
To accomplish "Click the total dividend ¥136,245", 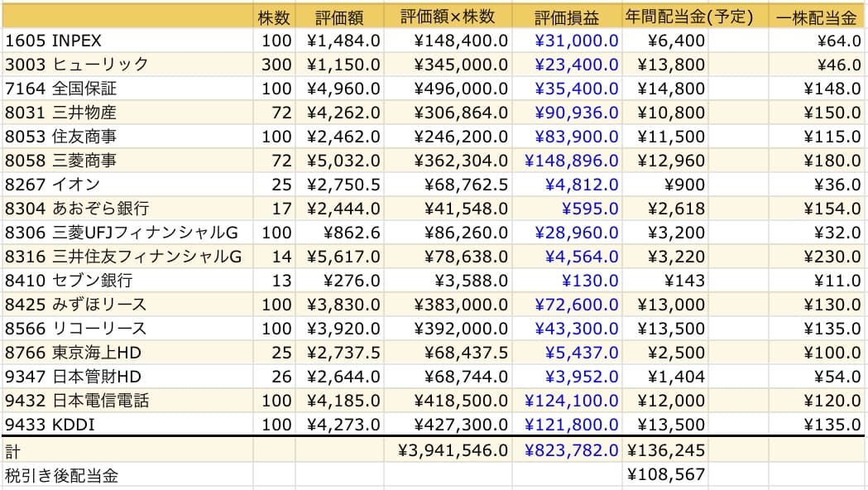I will (664, 450).
